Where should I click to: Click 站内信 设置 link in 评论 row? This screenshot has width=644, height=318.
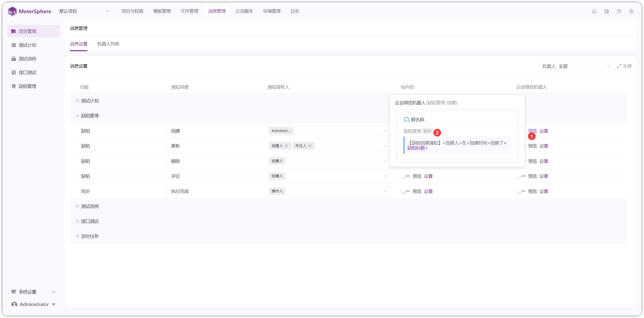pos(428,176)
